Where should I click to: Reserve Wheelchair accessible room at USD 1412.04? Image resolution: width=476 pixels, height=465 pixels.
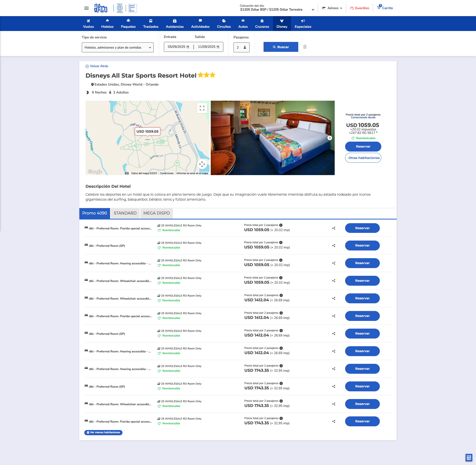[362, 298]
